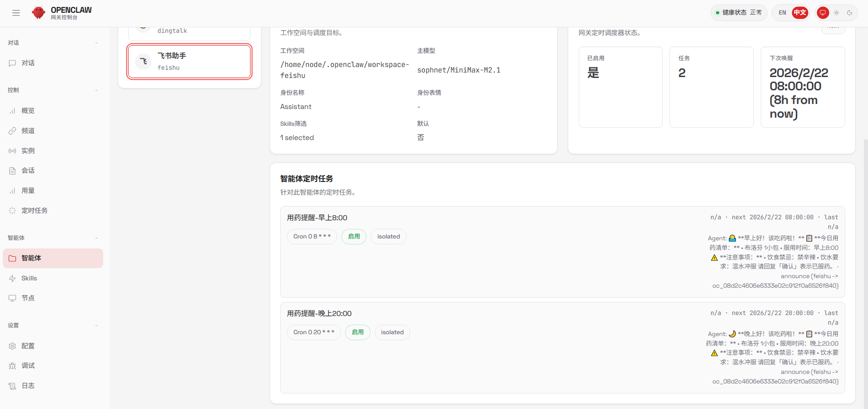Screen dimensions: 868x409
Task: Enable dark theme with the moon icon
Action: tap(849, 13)
